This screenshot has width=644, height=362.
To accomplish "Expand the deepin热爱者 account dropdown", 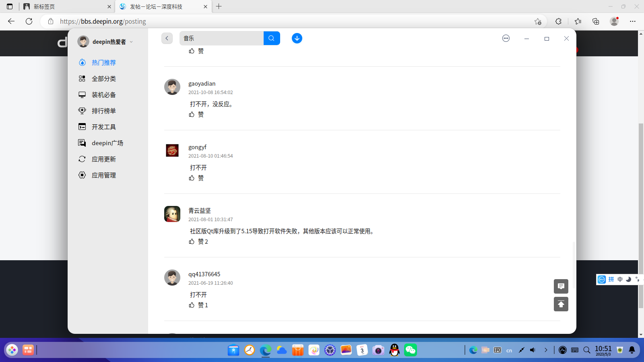I will [x=108, y=41].
